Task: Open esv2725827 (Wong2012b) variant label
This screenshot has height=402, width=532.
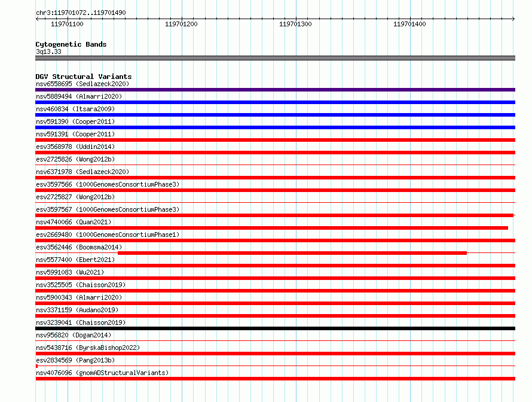Action: point(75,197)
